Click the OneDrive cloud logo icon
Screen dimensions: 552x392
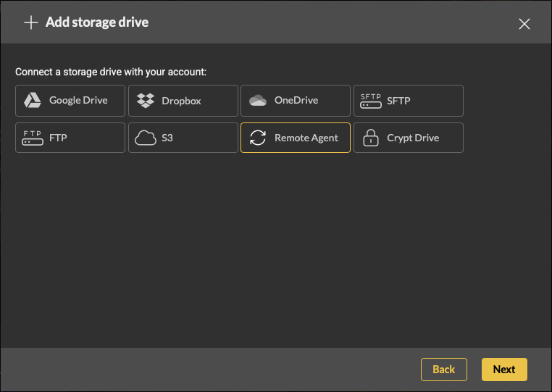pyautogui.click(x=258, y=101)
